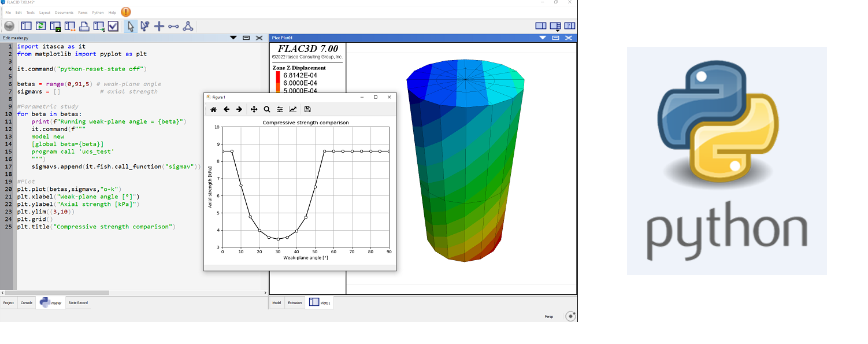Click the orange exclamation warning icon

click(126, 12)
